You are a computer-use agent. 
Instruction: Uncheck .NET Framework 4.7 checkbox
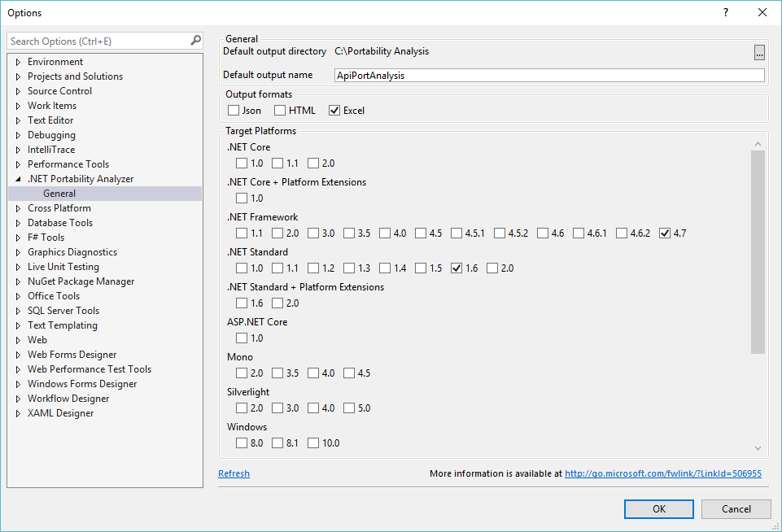[x=665, y=233]
